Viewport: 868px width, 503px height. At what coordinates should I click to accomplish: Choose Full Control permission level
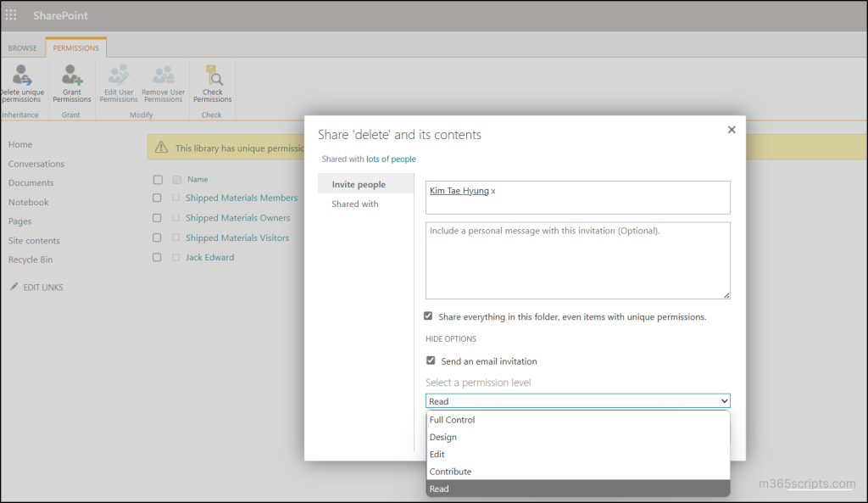click(453, 419)
